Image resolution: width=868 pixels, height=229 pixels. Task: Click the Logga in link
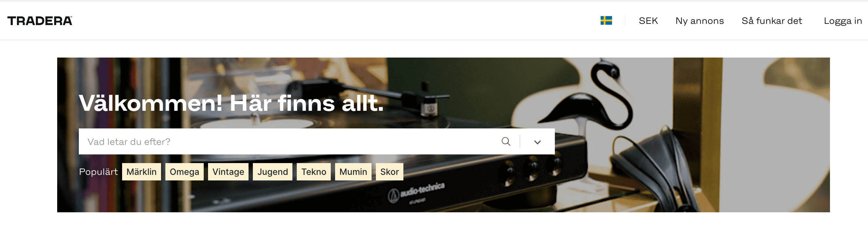pyautogui.click(x=843, y=21)
